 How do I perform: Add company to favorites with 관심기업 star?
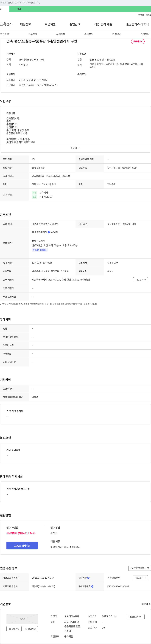[14, 629]
